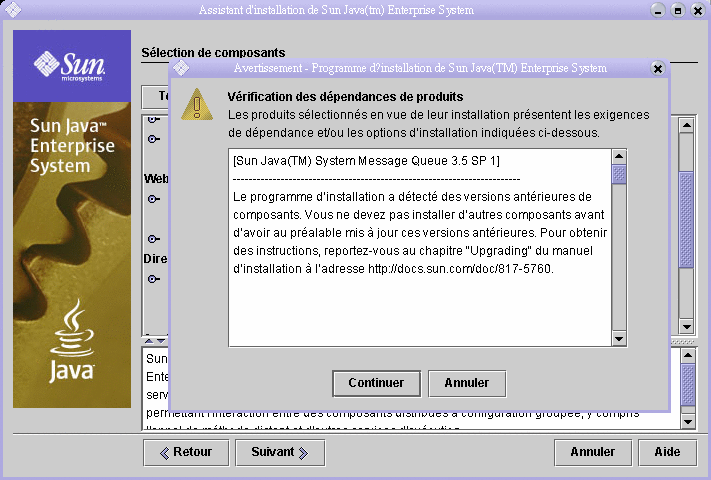Click the split-pane collapse up arrow
Screen dimensions: 711x480
click(x=149, y=340)
